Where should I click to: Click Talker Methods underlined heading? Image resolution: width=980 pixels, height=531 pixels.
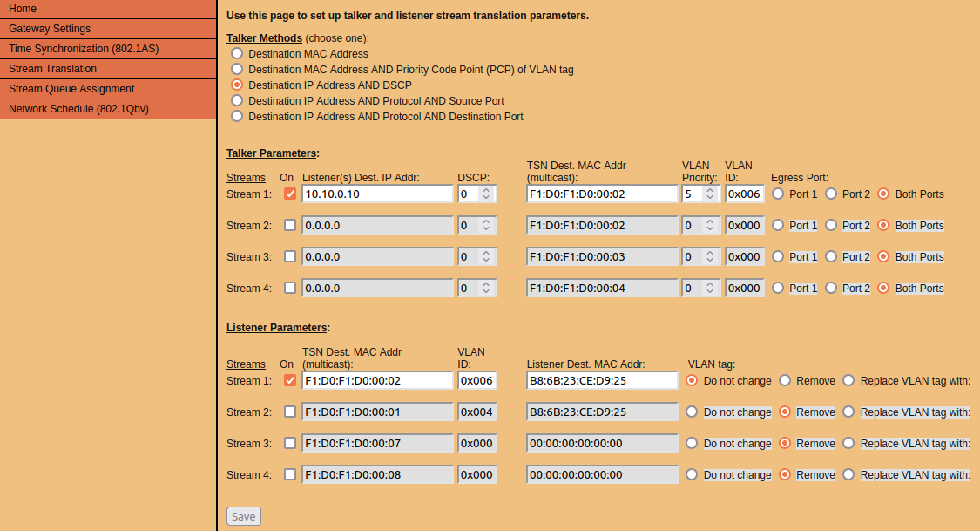[x=264, y=38]
